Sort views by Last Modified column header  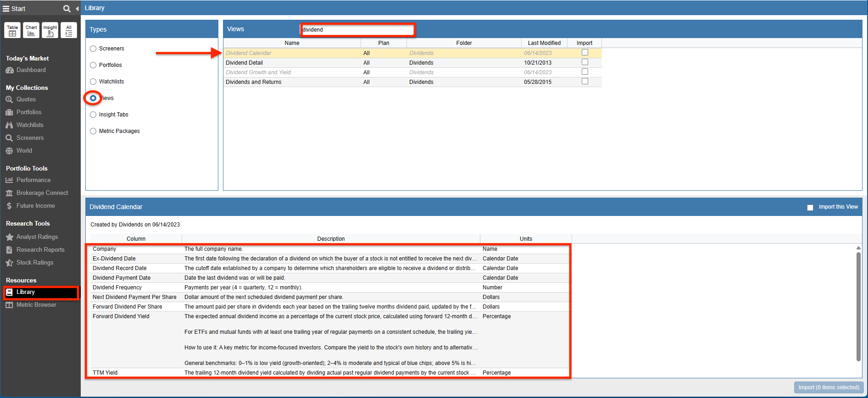(544, 43)
